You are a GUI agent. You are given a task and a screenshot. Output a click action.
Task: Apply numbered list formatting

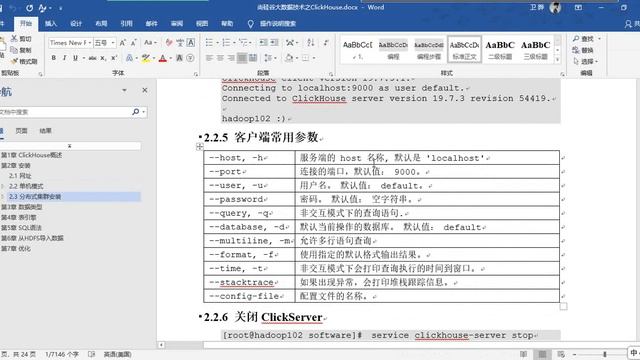click(x=226, y=42)
